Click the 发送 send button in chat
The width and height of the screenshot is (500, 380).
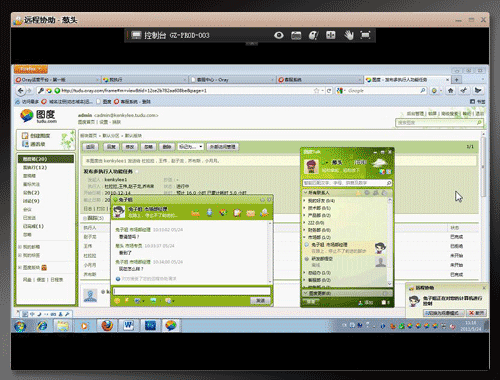(x=260, y=301)
